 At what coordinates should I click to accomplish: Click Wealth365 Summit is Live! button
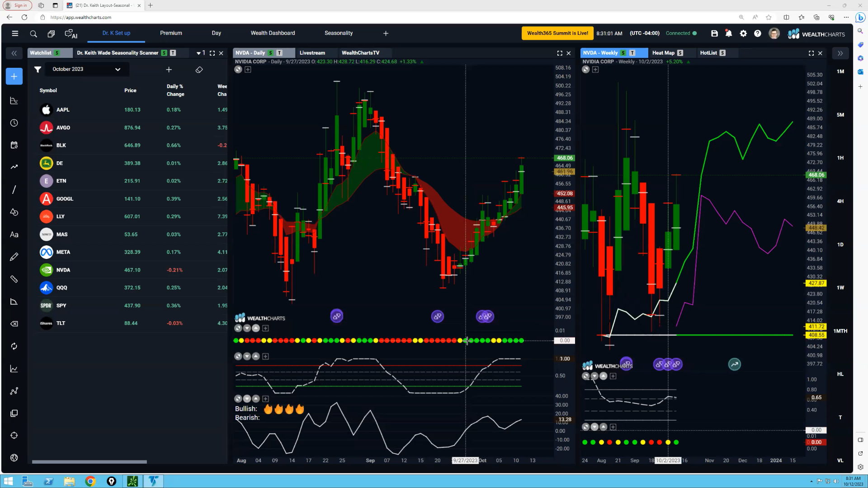[557, 33]
